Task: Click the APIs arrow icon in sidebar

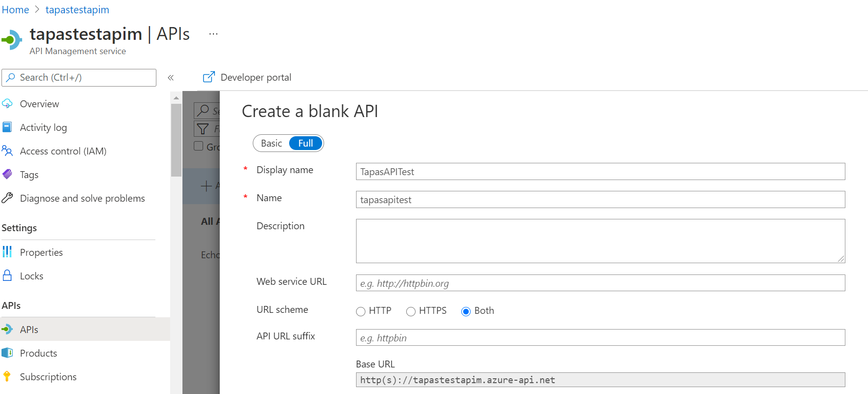Action: click(7, 330)
